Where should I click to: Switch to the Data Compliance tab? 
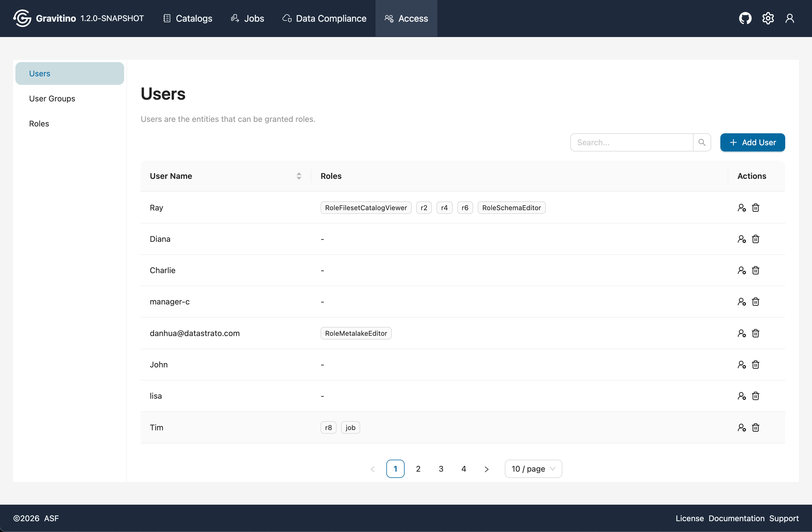click(323, 18)
